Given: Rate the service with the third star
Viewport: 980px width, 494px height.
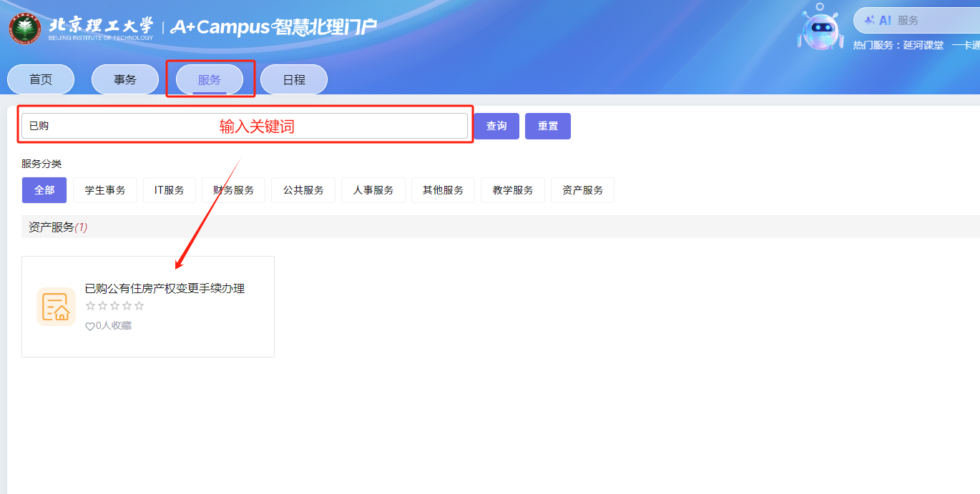Looking at the screenshot, I should click(x=114, y=306).
